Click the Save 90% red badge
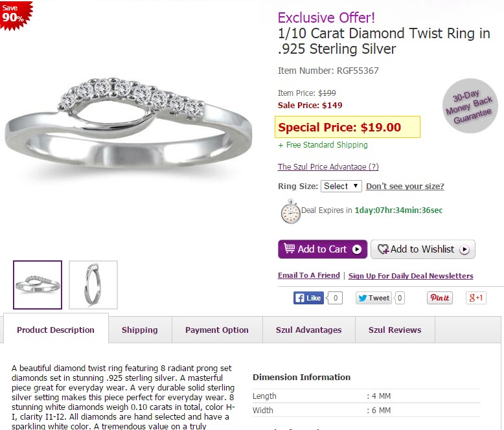The image size is (504, 430). tap(13, 15)
